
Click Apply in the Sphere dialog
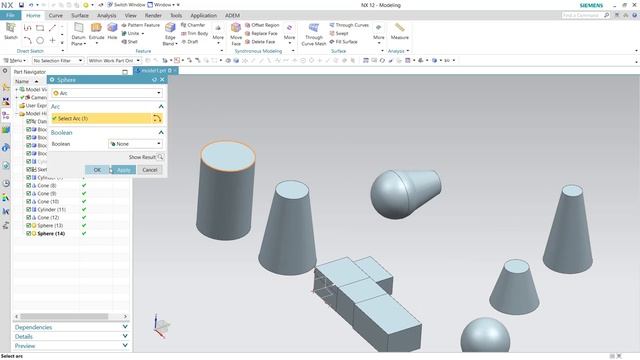click(x=124, y=170)
